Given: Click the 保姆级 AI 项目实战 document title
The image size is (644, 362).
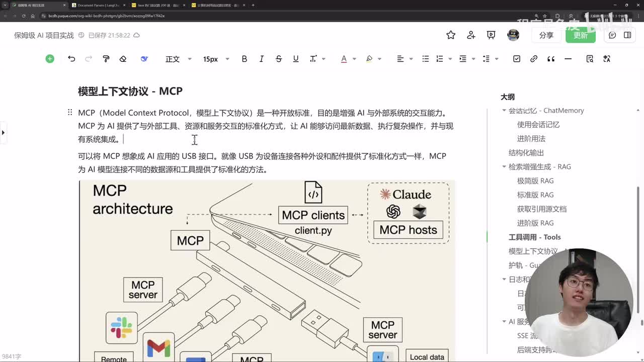Looking at the screenshot, I should point(44,35).
